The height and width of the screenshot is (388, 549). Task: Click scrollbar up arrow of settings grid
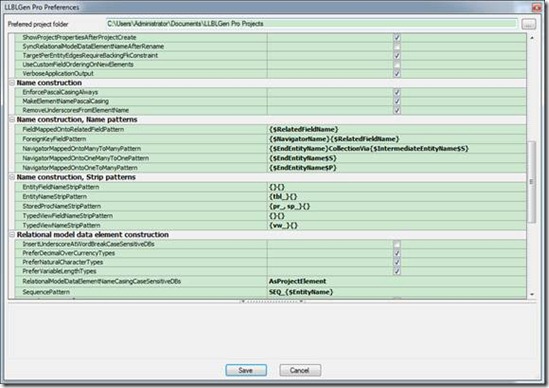point(532,37)
